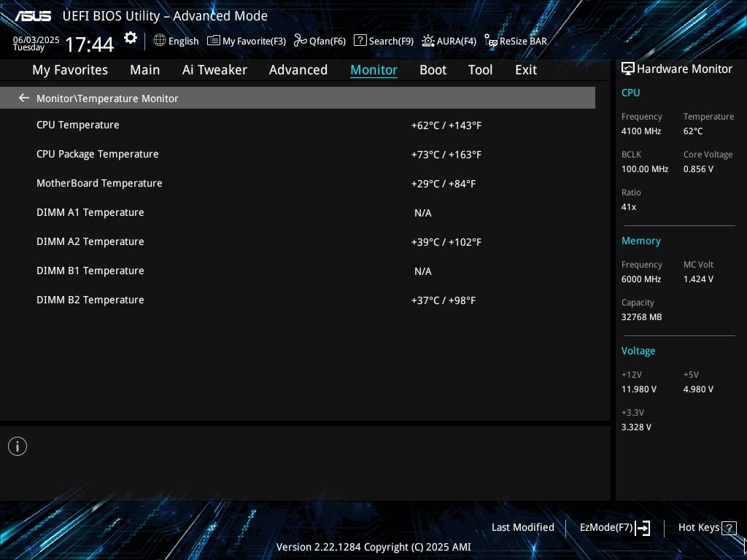Click the 1.424 V MC Volt value
Viewport: 747px width, 560px height.
[x=698, y=279]
